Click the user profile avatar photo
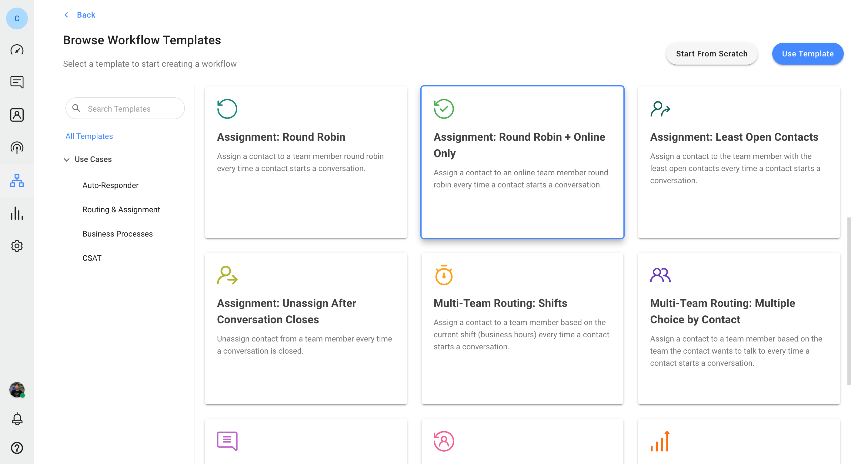The width and height of the screenshot is (868, 464). tap(17, 390)
